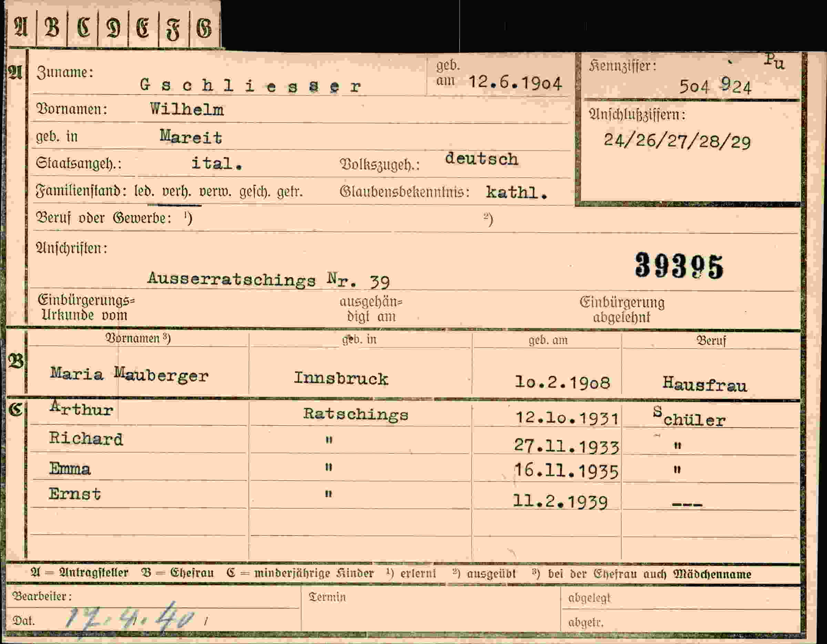The image size is (827, 644).
Task: Click the citizenship value ital.
Action: (217, 164)
